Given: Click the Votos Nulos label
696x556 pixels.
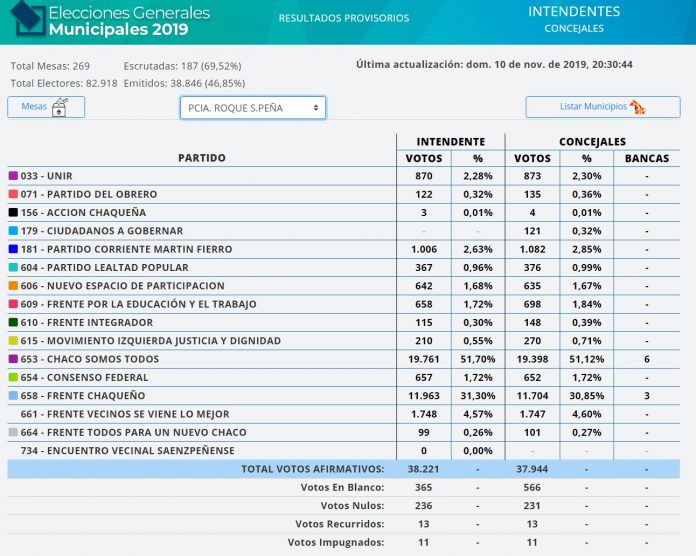Looking at the screenshot, I should tap(352, 505).
